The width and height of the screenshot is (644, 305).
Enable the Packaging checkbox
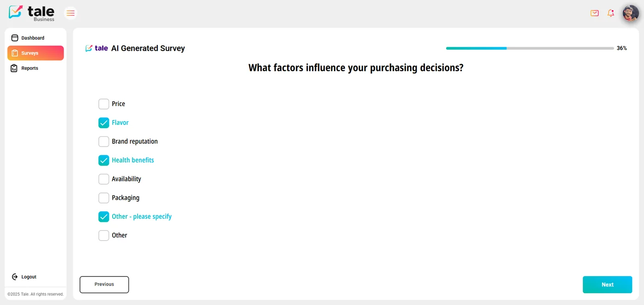point(103,198)
